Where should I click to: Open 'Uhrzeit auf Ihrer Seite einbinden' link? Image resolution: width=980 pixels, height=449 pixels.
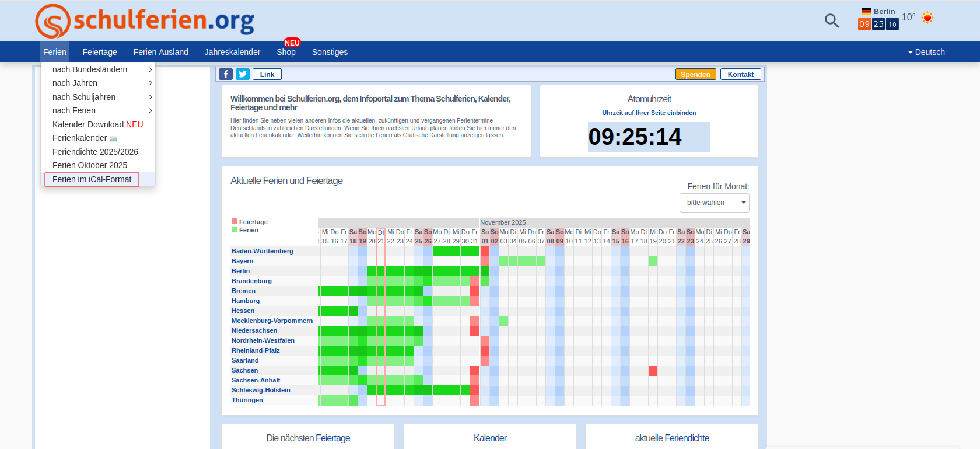tap(649, 113)
